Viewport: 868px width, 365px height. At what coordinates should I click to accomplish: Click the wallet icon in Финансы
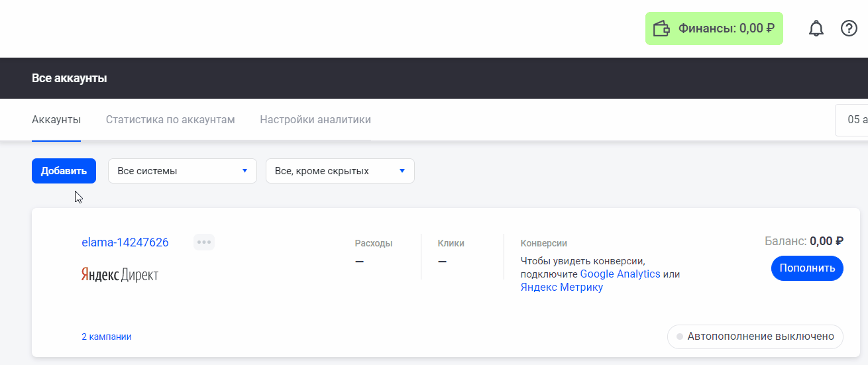click(661, 28)
